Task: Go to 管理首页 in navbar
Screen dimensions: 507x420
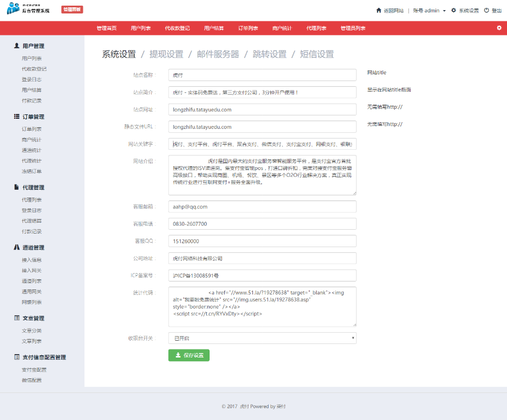Action: 106,28
